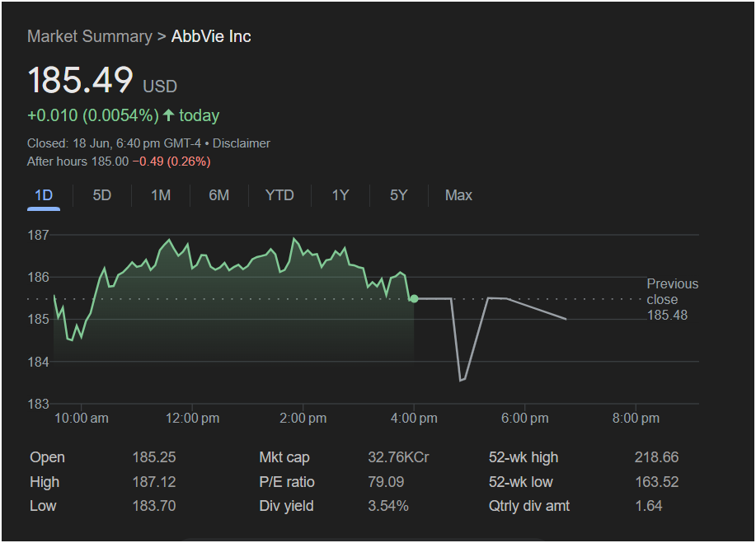Click the Open value 185.25
The image size is (756, 543).
154,457
